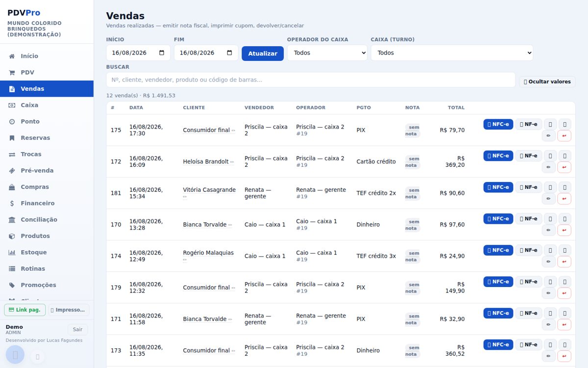Click the summary text 12 venda(s) · R$ 1.491,53

click(141, 96)
